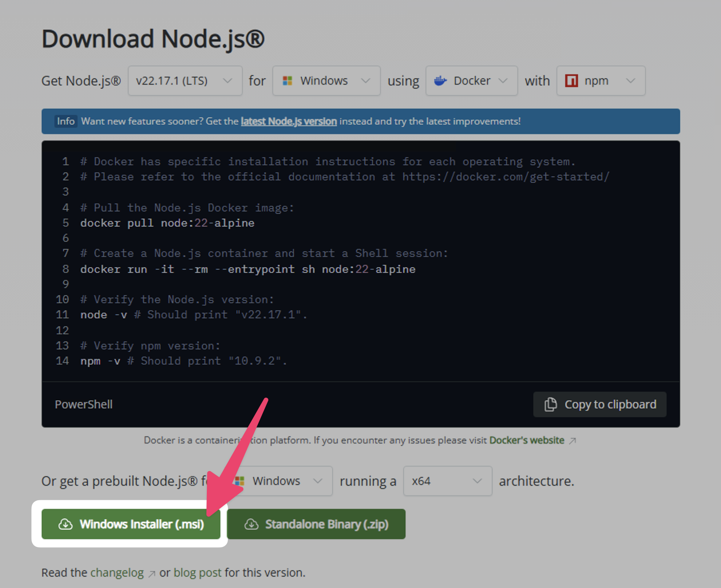The width and height of the screenshot is (721, 588).
Task: Click the docker pull command line
Action: [x=167, y=223]
